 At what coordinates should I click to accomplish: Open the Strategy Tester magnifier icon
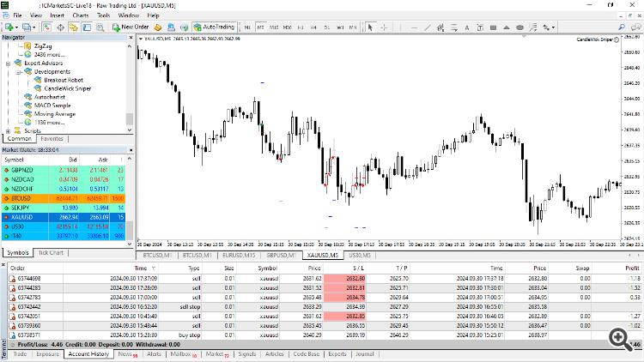(100, 27)
